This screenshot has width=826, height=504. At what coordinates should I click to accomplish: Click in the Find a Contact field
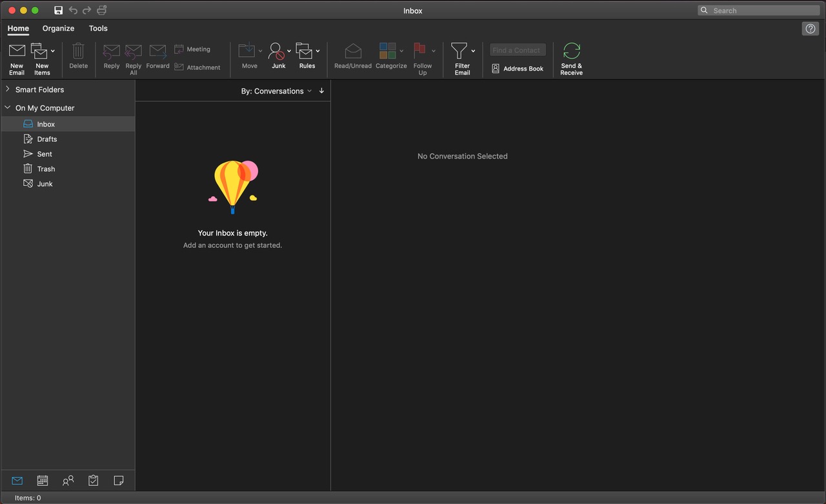click(x=518, y=50)
